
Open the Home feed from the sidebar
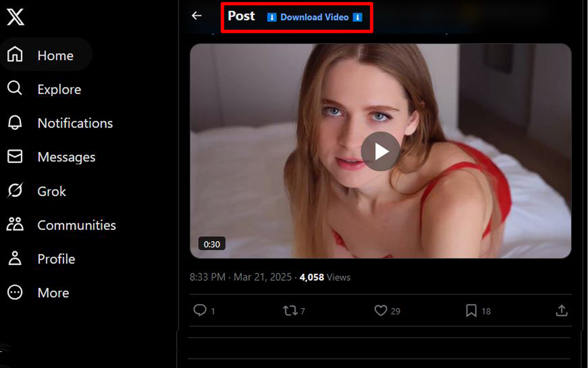tap(55, 55)
